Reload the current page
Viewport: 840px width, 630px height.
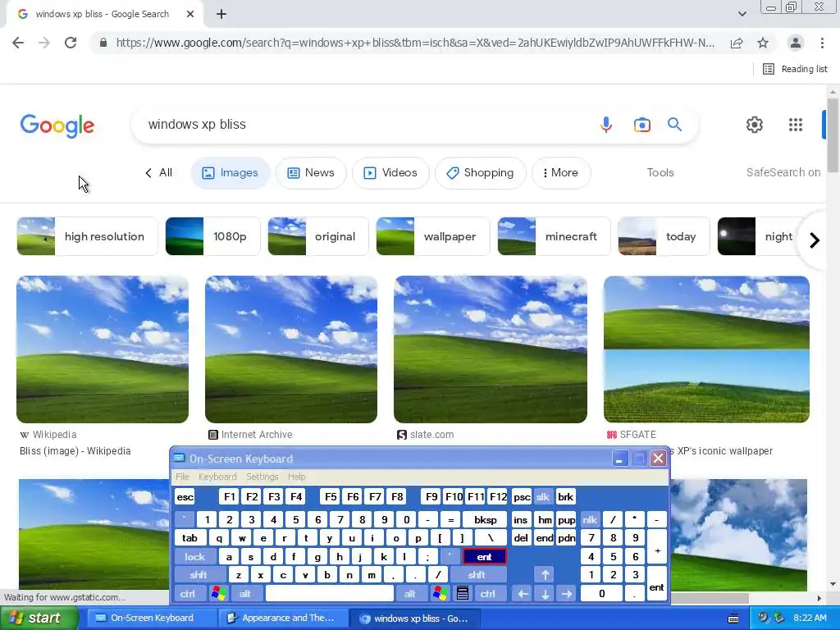[x=71, y=43]
